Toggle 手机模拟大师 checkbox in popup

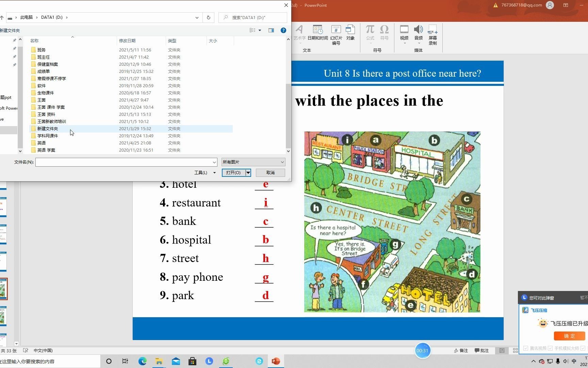tap(550, 348)
